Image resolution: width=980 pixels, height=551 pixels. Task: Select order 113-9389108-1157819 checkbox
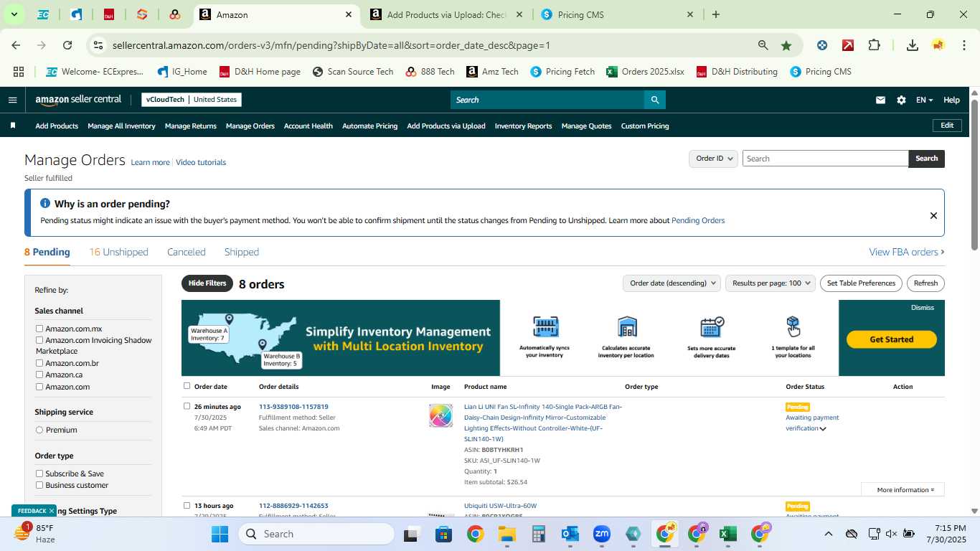tap(187, 406)
